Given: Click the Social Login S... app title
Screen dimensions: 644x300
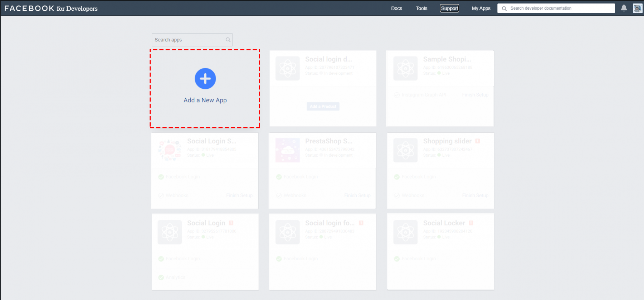Looking at the screenshot, I should 212,141.
